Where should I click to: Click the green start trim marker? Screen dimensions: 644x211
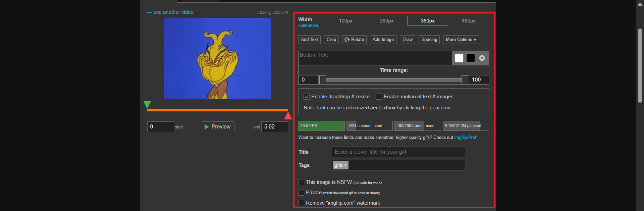pos(147,104)
